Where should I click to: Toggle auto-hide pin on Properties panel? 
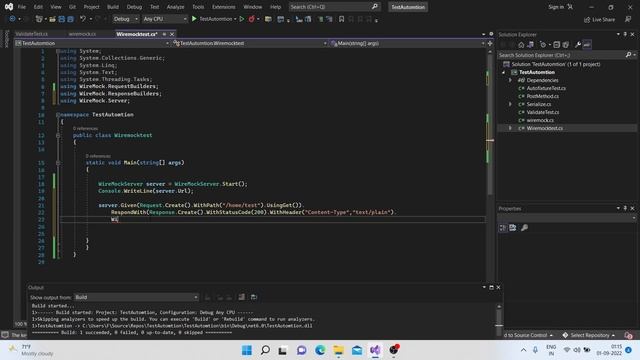[625, 208]
